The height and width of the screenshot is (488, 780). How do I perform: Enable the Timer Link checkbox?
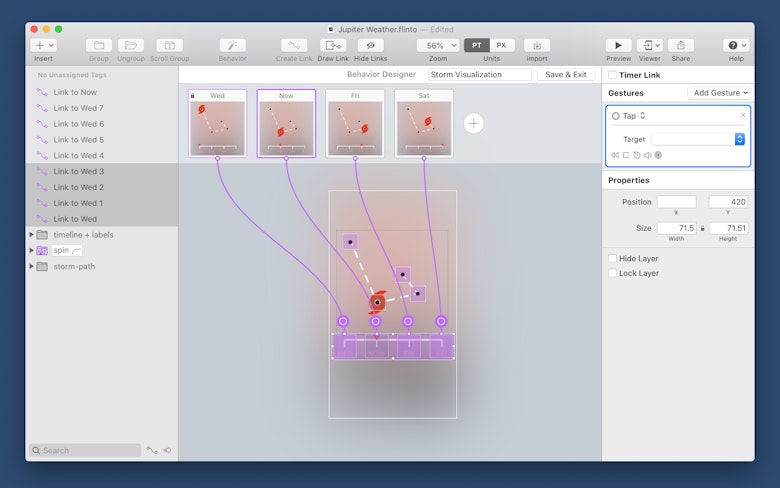pyautogui.click(x=612, y=75)
